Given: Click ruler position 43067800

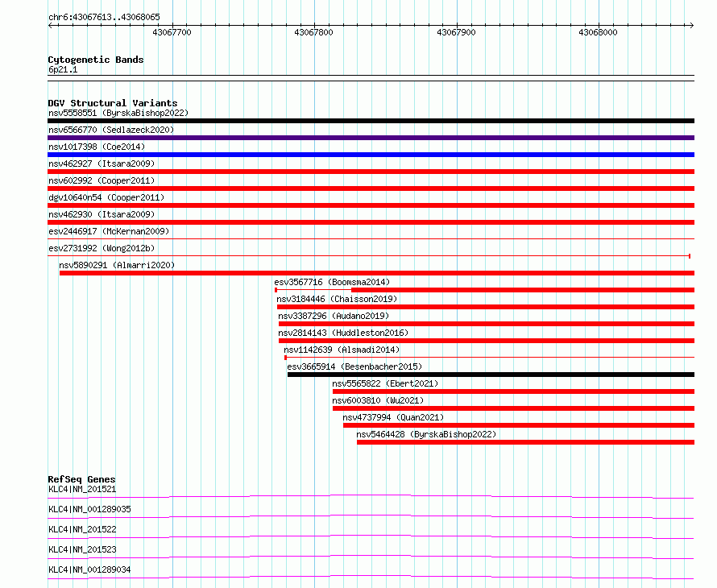Looking at the screenshot, I should click(x=313, y=32).
